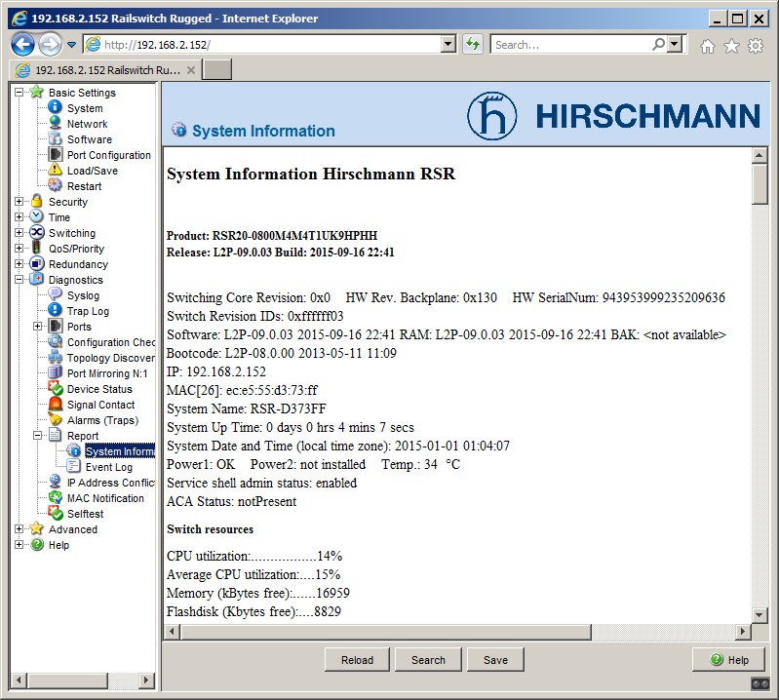The image size is (779, 700).
Task: Click the Device Status checkmark icon
Action: point(55,388)
